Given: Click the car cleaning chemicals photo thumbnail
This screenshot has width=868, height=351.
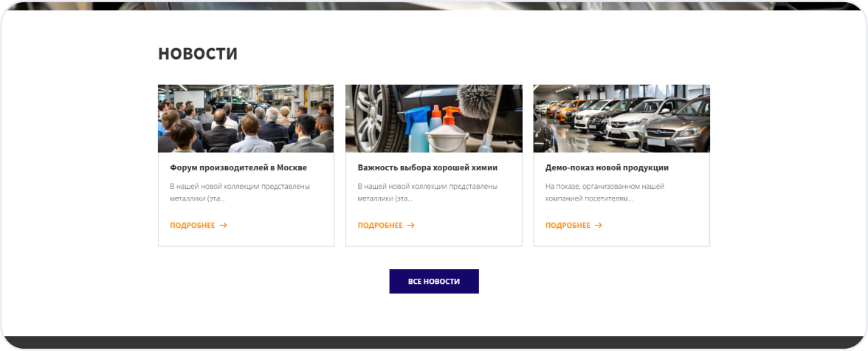Looking at the screenshot, I should 433,118.
